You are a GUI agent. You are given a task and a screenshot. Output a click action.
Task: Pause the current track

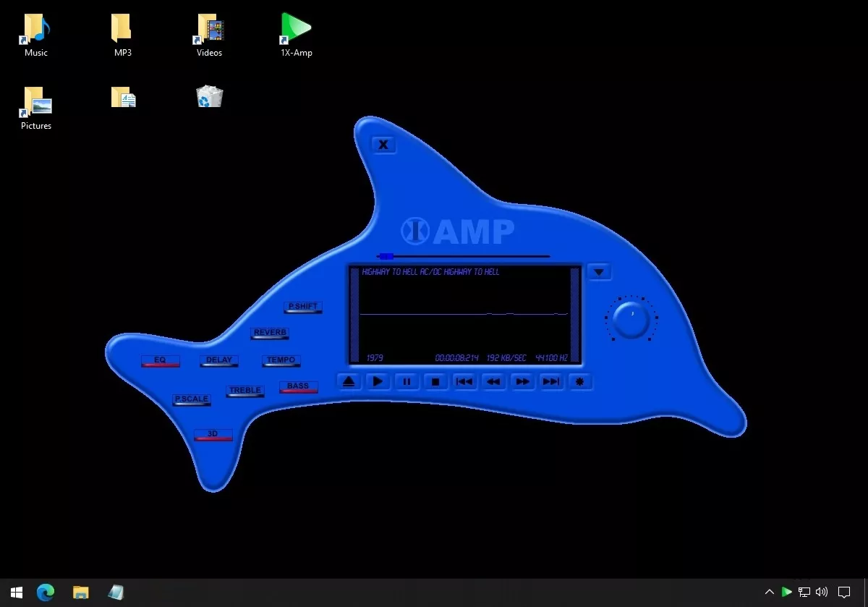pos(407,382)
